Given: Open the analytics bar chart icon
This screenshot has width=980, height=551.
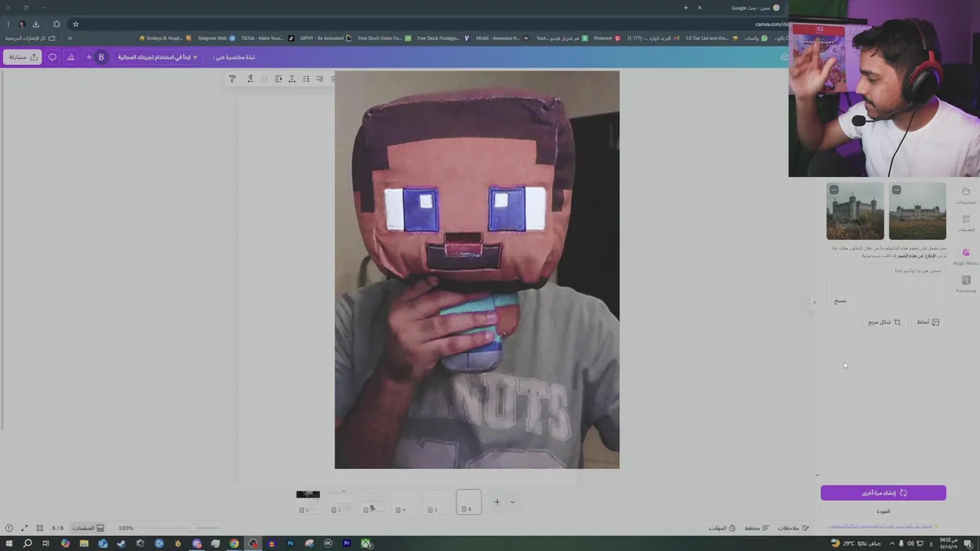Looking at the screenshot, I should pyautogui.click(x=70, y=57).
